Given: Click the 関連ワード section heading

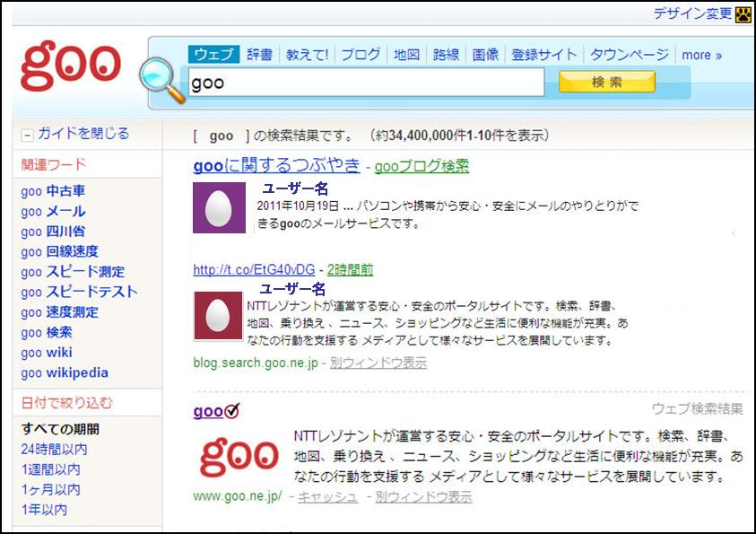Looking at the screenshot, I should tap(54, 164).
